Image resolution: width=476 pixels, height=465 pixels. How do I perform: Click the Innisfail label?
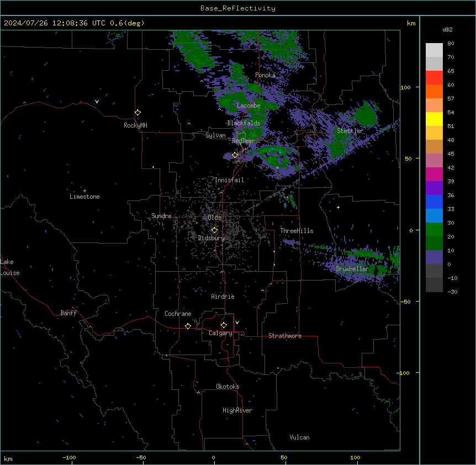pos(229,180)
